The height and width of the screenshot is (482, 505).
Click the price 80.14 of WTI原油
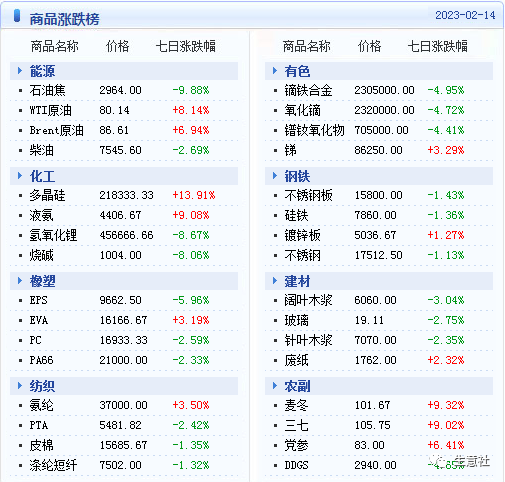click(114, 110)
